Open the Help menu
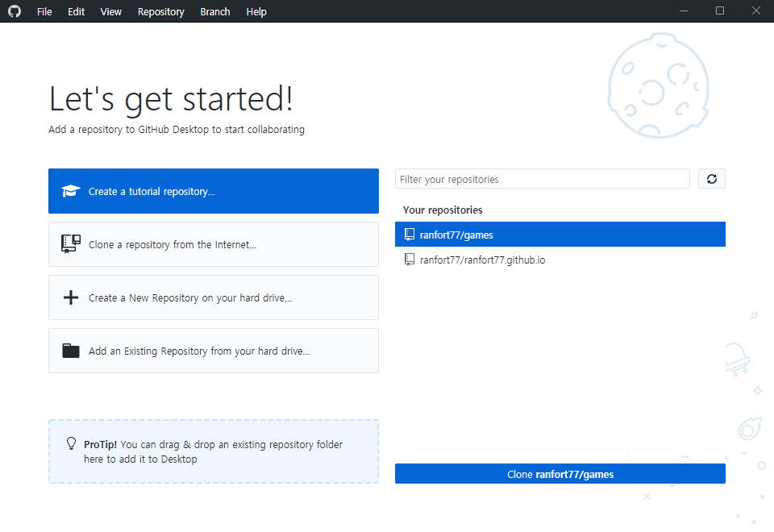Image resolution: width=774 pixels, height=532 pixels. 256,11
